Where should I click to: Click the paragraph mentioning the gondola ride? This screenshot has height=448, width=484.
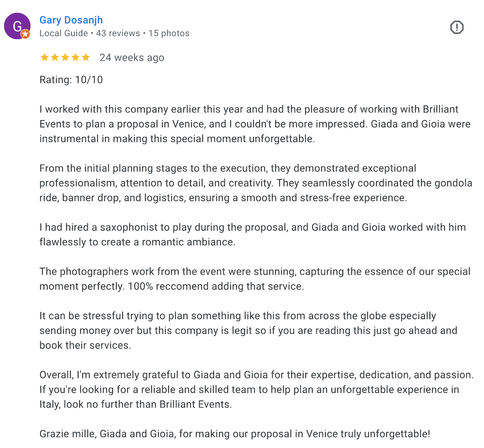click(x=256, y=183)
